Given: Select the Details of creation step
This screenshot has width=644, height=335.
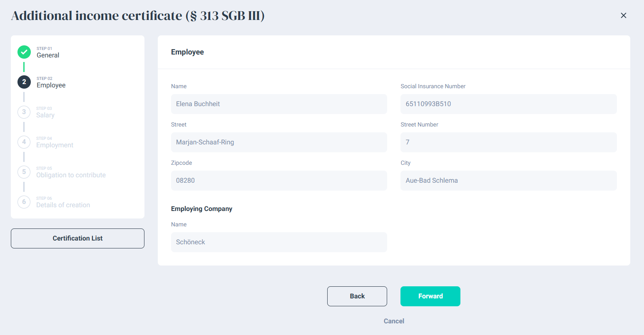Looking at the screenshot, I should [x=63, y=205].
